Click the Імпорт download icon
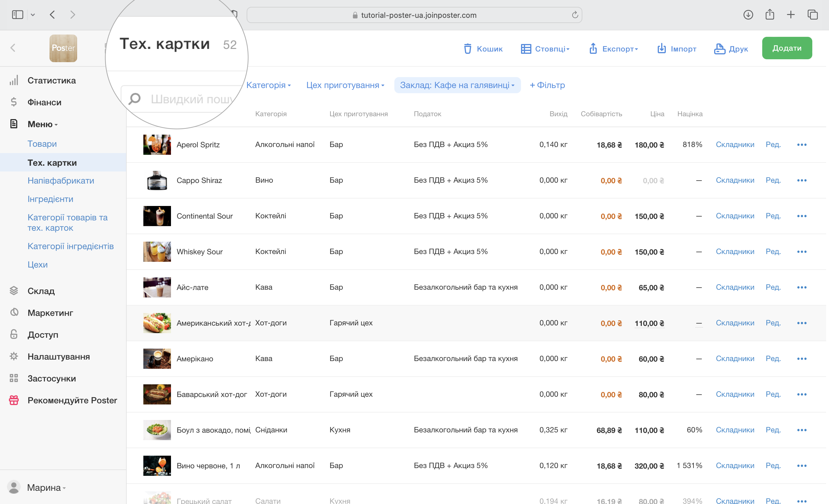 (x=661, y=48)
